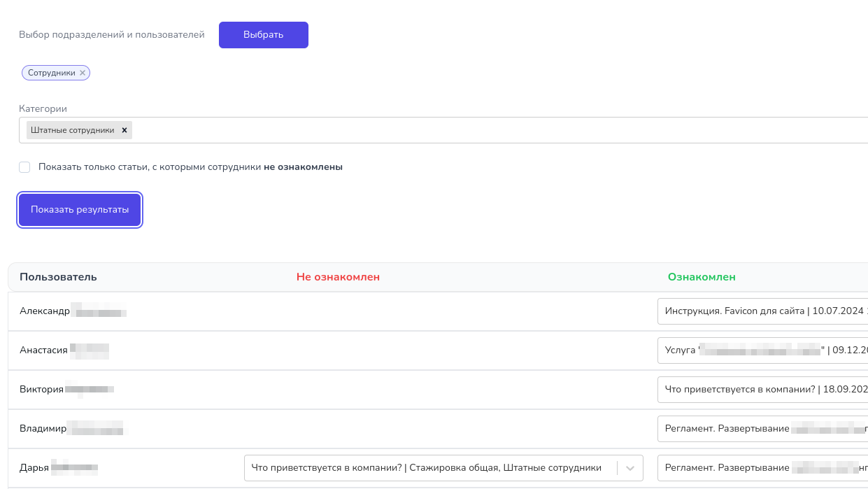Select the Александр user row name
The height and width of the screenshot is (489, 868).
(45, 311)
